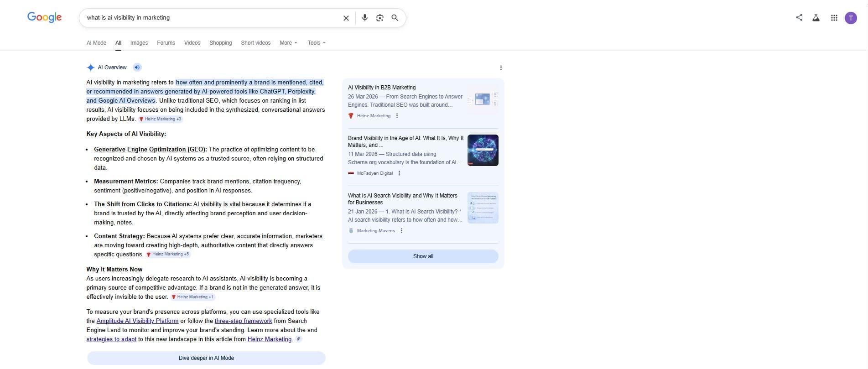Share these search results
This screenshot has width=868, height=369.
799,17
